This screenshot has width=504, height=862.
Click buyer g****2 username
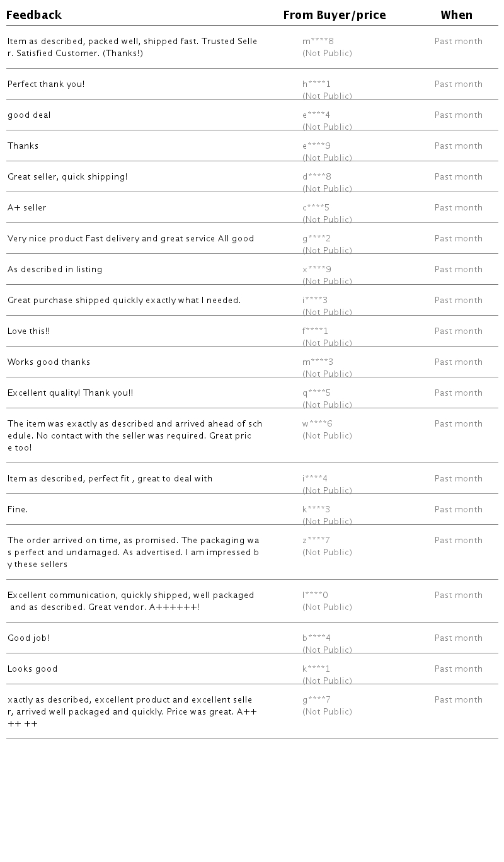[317, 239]
